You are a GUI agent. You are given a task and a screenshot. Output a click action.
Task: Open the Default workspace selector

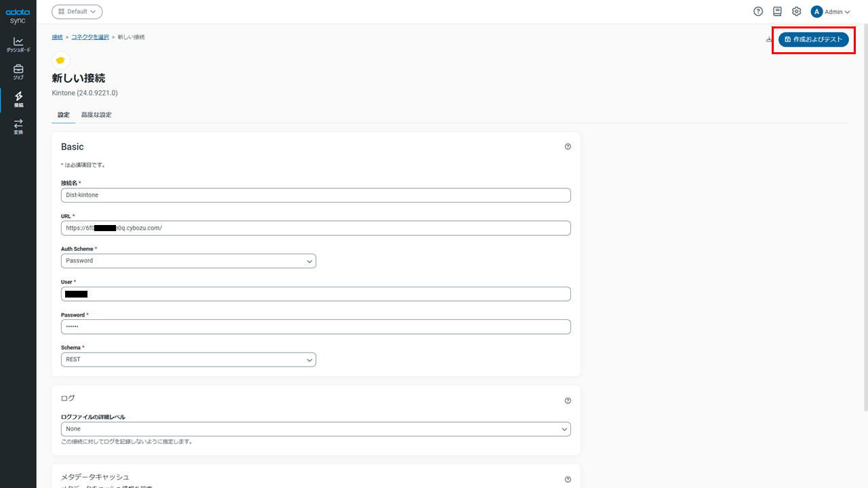pyautogui.click(x=77, y=12)
